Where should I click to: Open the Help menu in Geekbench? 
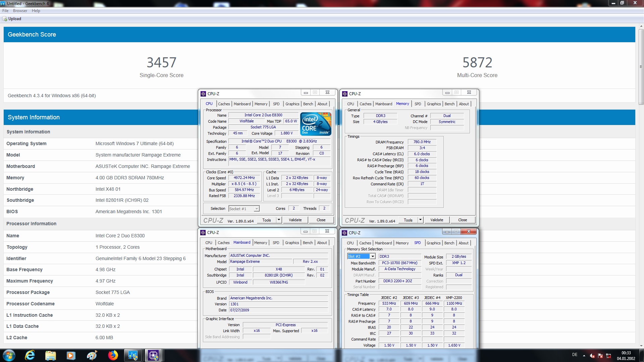(x=36, y=11)
